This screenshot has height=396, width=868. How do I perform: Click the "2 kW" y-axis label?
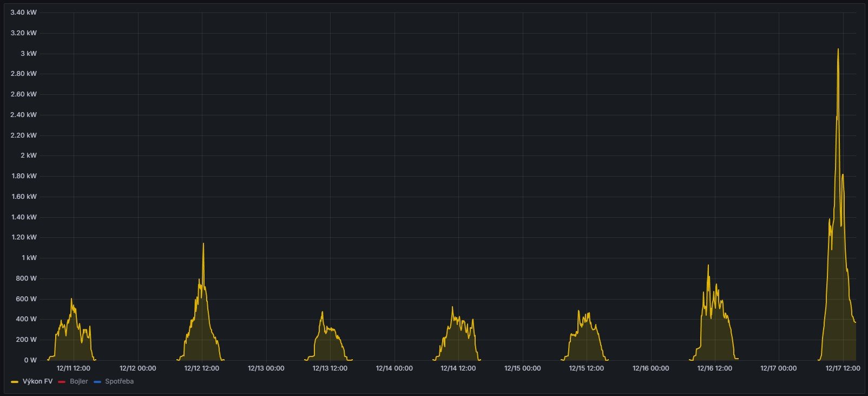click(29, 155)
